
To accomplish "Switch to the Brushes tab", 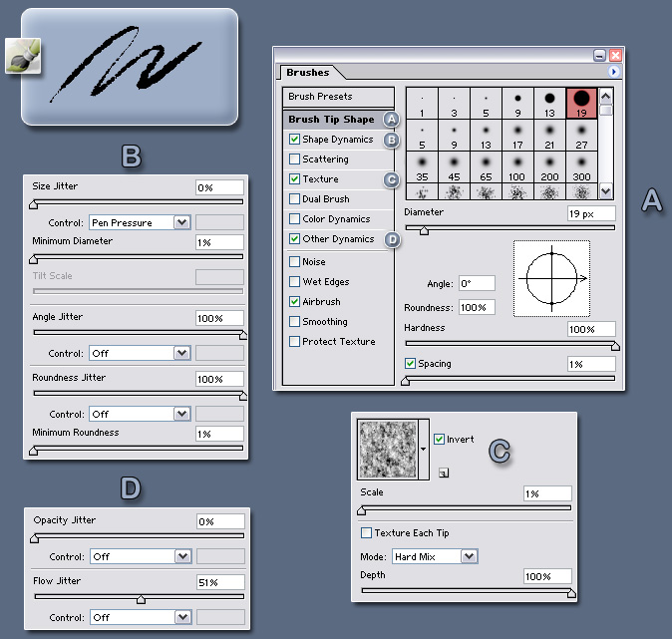I will pos(307,73).
